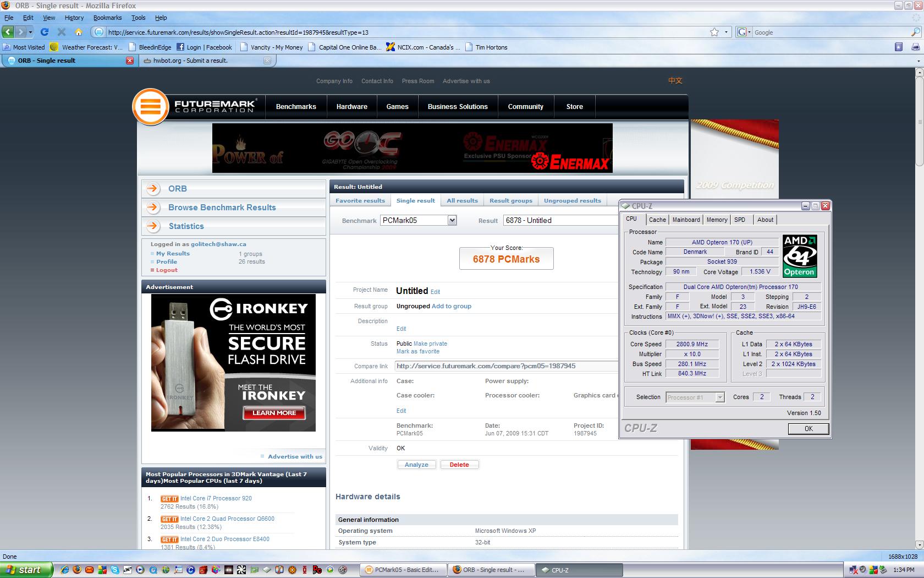Open the CPU-Z Mainboard tab
This screenshot has width=924, height=578.
(x=686, y=220)
